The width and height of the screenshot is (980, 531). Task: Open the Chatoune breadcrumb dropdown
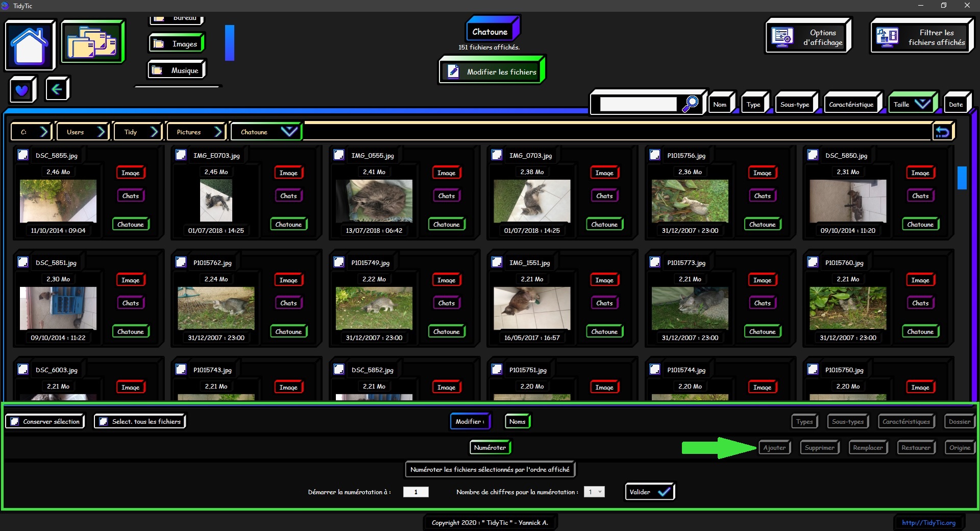289,132
